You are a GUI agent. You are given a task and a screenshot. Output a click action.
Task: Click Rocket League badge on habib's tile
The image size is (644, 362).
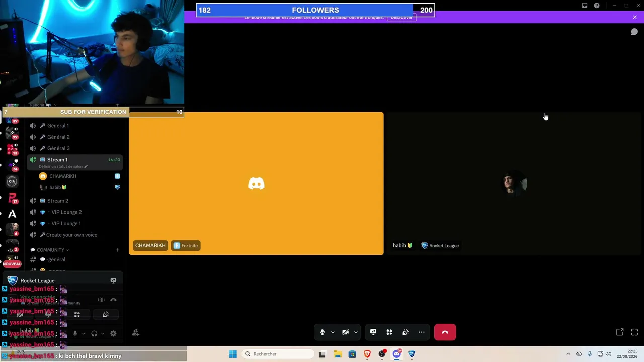tap(440, 246)
